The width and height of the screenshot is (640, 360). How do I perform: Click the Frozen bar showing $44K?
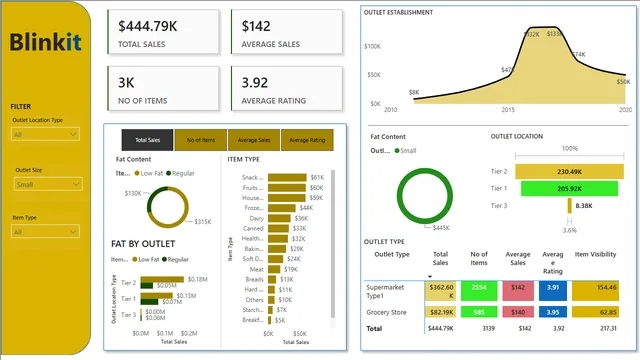click(282, 208)
